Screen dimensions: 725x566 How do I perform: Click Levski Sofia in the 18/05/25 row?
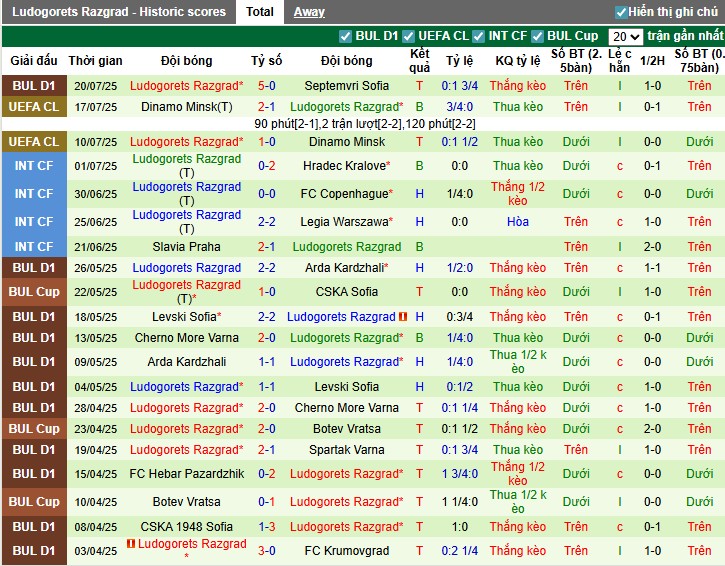point(186,317)
